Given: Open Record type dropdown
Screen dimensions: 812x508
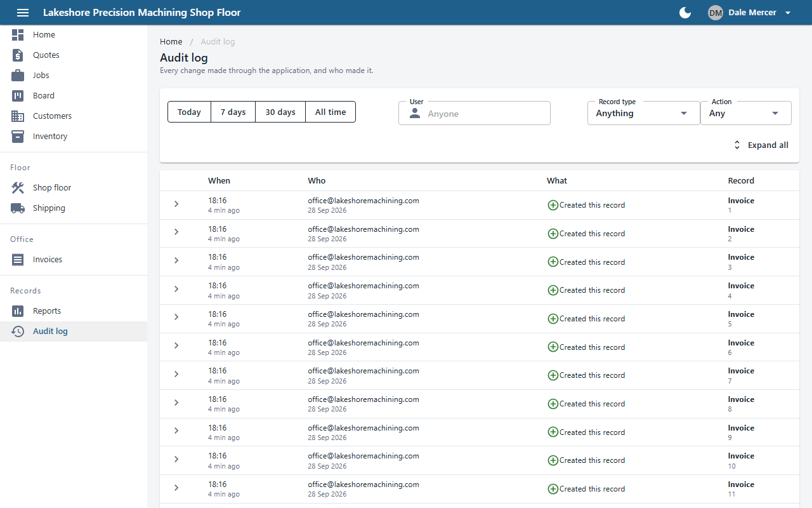Looking at the screenshot, I should (x=643, y=113).
